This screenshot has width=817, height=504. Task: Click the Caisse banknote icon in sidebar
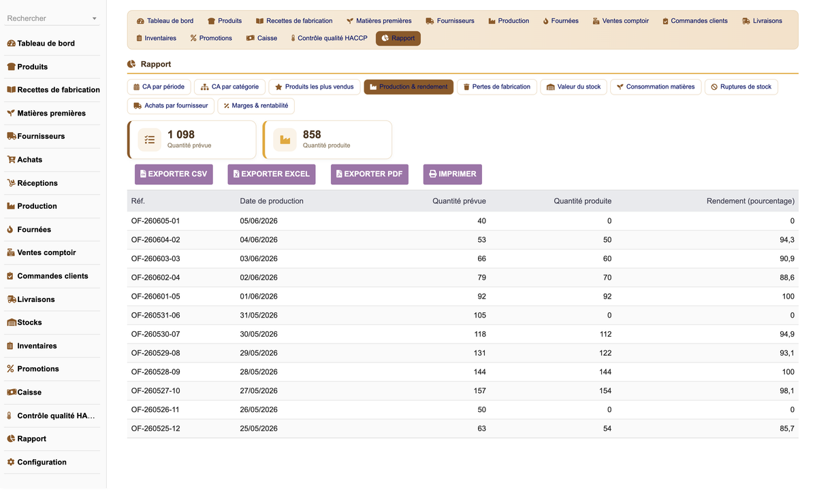pyautogui.click(x=11, y=392)
